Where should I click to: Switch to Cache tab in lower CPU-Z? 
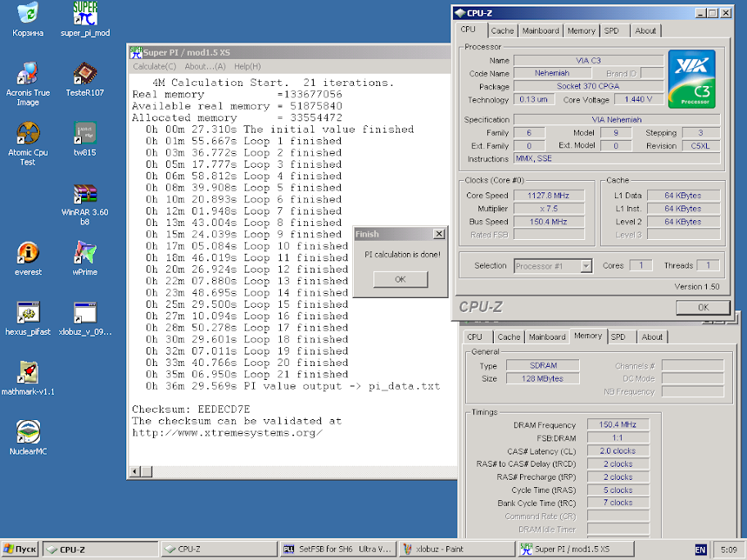[x=509, y=337]
